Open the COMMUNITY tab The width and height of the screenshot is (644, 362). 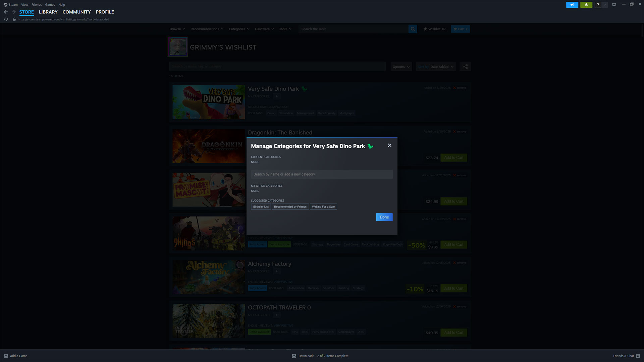click(76, 12)
